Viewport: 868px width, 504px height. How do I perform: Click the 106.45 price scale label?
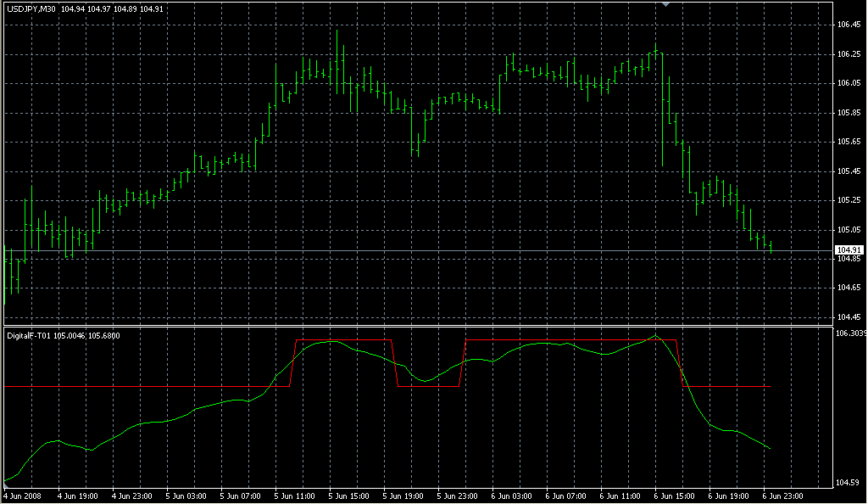coord(849,25)
